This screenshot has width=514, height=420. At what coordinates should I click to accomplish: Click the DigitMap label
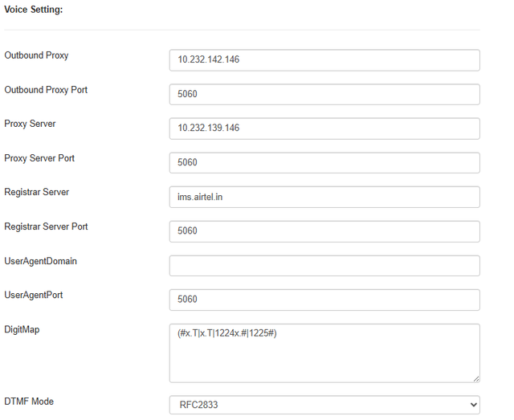tap(22, 329)
